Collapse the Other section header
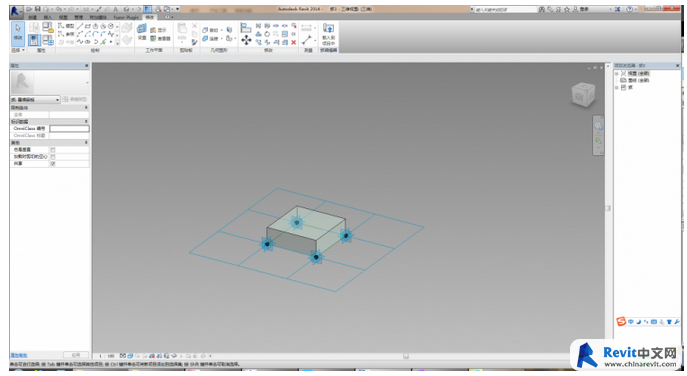Screen dimensions: 687x376 coord(50,143)
